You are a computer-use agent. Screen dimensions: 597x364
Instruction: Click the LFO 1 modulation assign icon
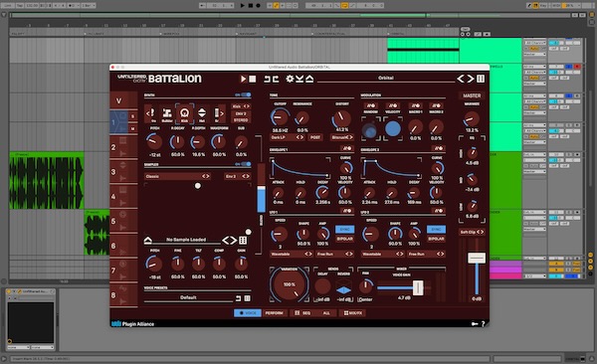(347, 211)
